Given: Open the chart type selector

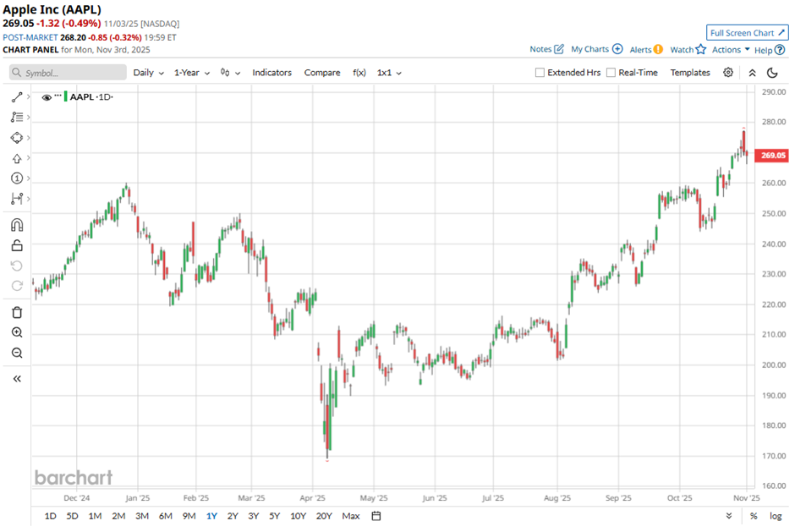Looking at the screenshot, I should [230, 73].
